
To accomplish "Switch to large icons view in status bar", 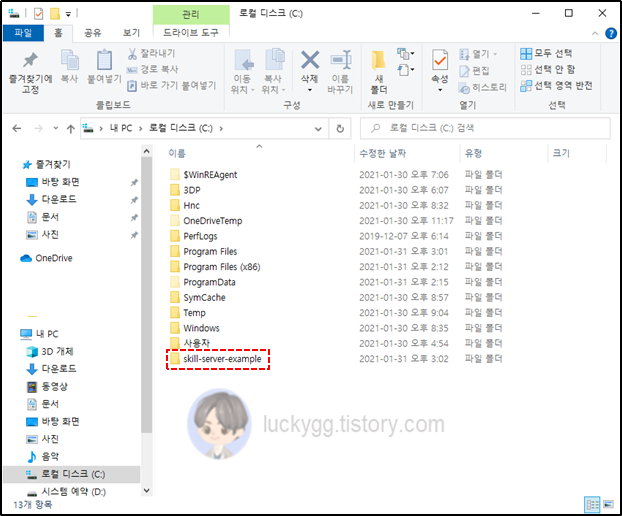I will tap(608, 504).
